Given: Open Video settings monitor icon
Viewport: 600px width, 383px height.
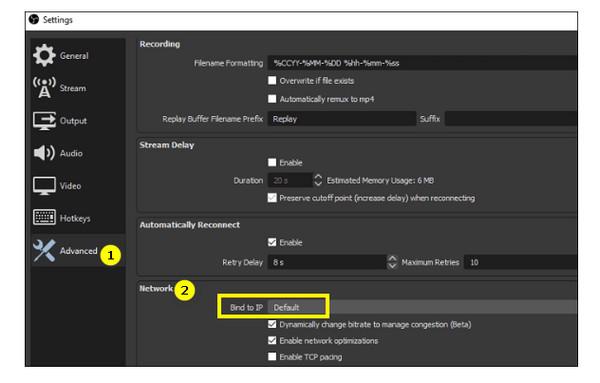Looking at the screenshot, I should 44,186.
